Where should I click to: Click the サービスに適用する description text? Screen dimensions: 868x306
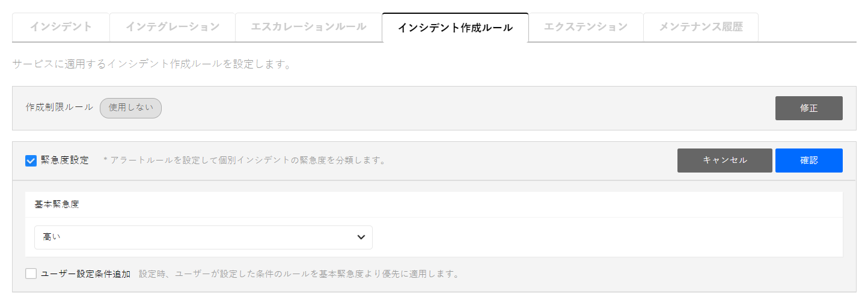tap(151, 64)
